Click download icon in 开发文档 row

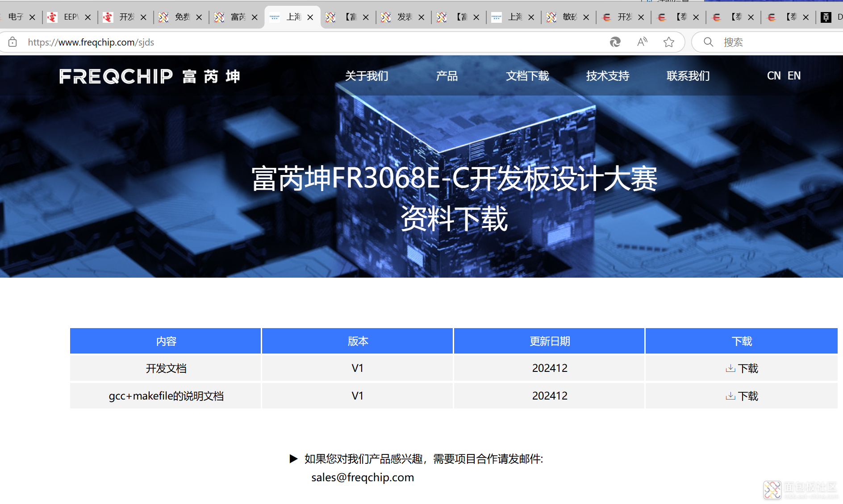point(730,368)
